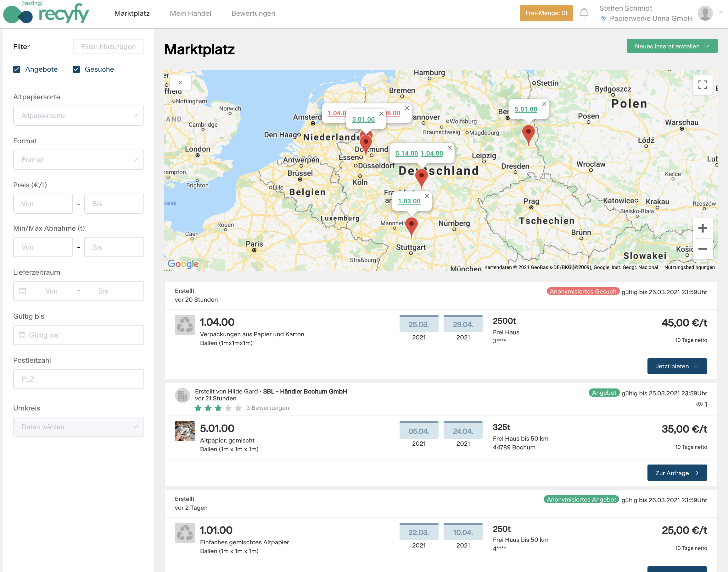Switch to Mein Handel tab
Viewport: 728px width, 572px height.
190,14
